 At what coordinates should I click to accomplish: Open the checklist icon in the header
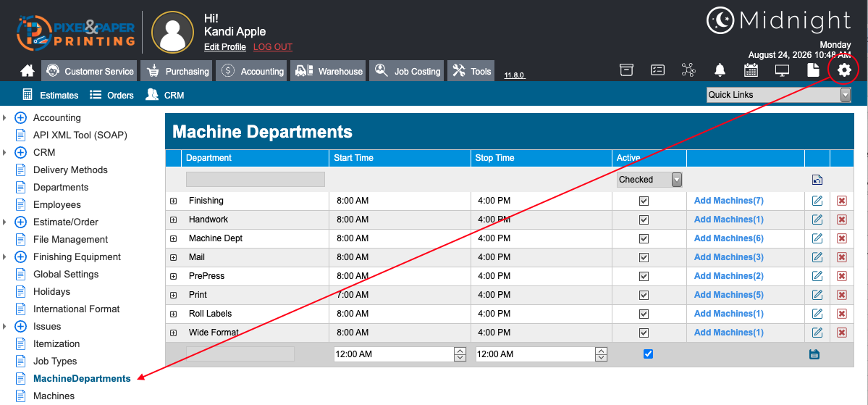(657, 70)
